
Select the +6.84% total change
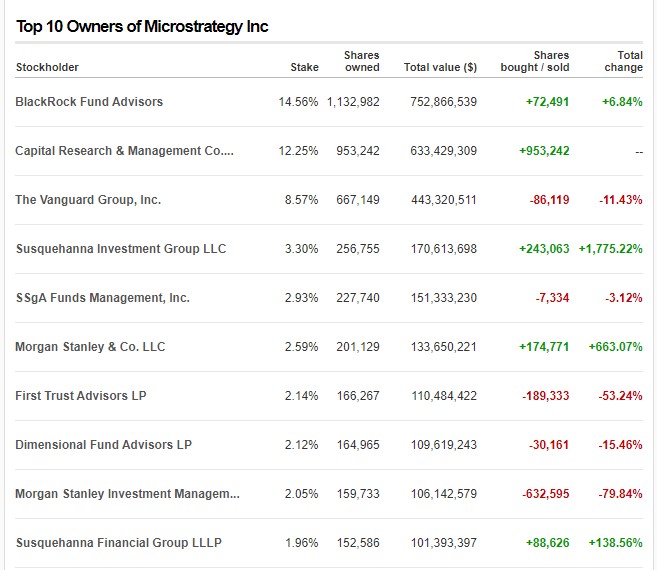[x=622, y=102]
